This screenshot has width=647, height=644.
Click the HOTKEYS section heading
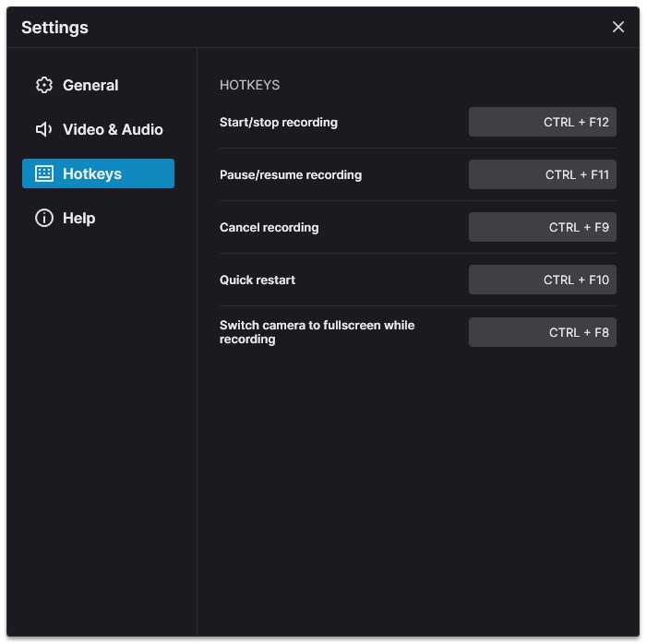point(249,85)
